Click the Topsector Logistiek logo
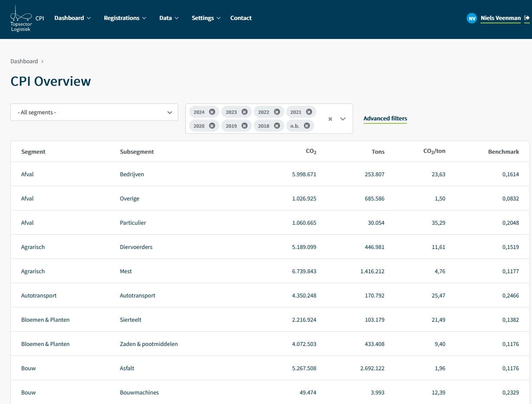 click(x=21, y=19)
